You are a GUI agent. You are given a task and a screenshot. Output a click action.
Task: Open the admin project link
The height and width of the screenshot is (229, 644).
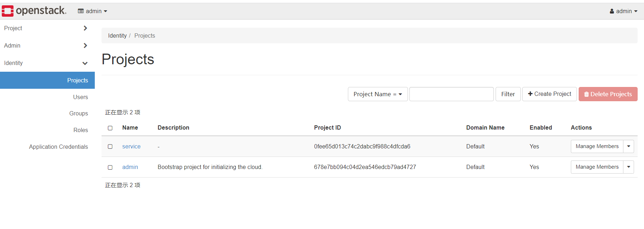pyautogui.click(x=130, y=167)
